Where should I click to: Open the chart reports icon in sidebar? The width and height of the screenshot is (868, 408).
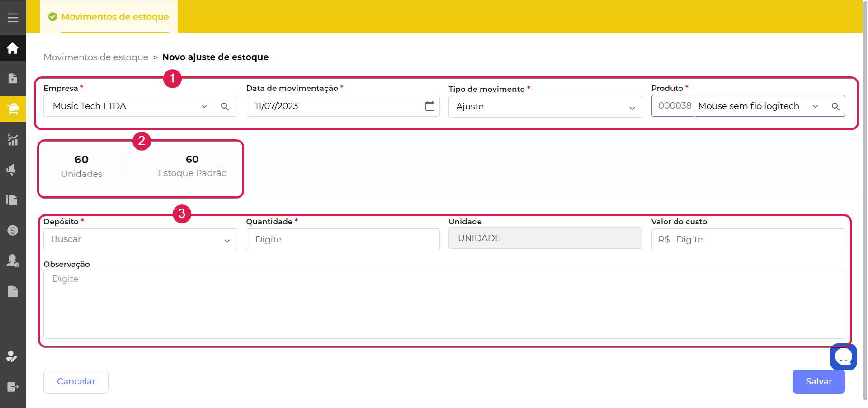point(13,139)
